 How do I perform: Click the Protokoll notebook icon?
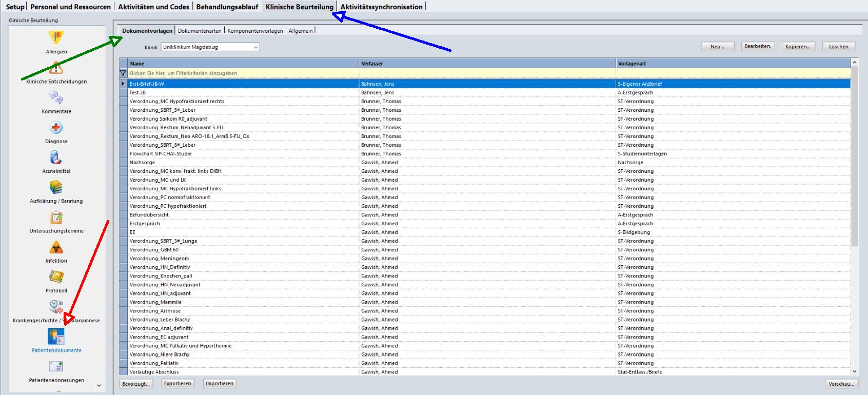56,277
